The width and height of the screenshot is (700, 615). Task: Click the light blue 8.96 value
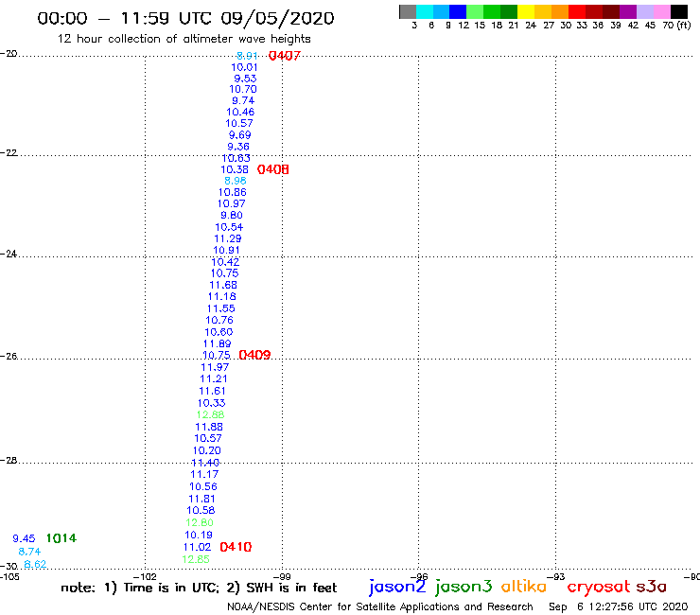point(236,181)
